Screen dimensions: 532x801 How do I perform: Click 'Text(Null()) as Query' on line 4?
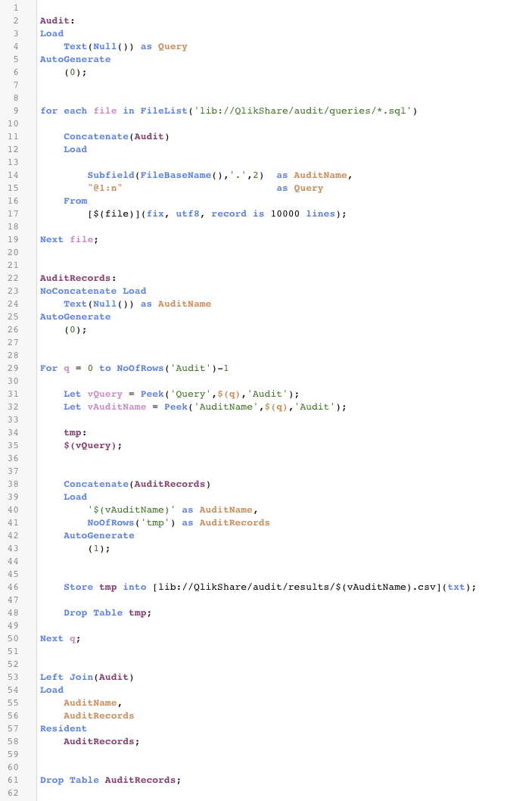point(125,46)
